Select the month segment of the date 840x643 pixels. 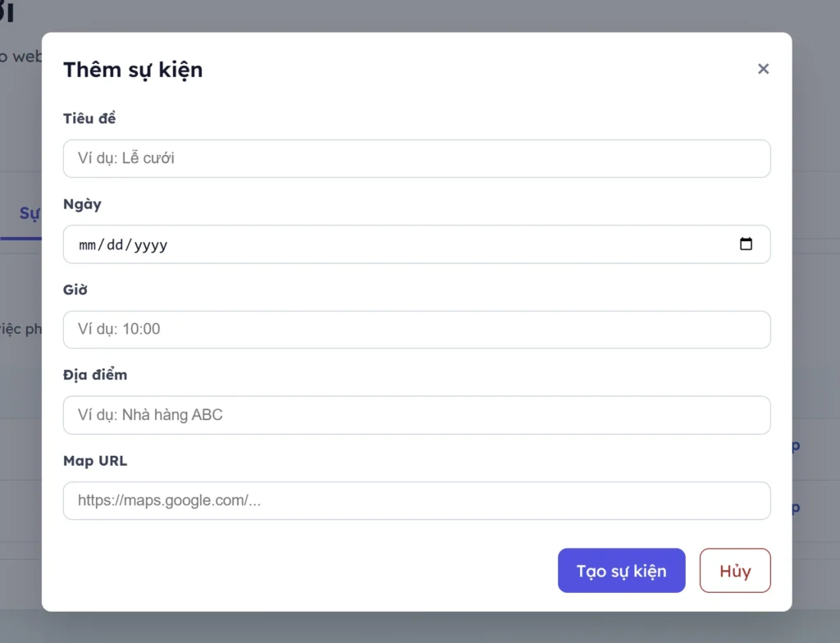pyautogui.click(x=88, y=244)
